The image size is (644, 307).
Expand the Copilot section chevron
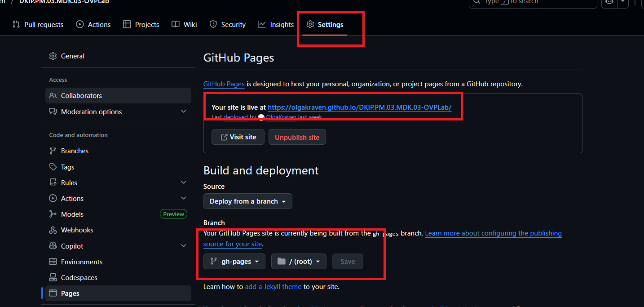point(183,246)
